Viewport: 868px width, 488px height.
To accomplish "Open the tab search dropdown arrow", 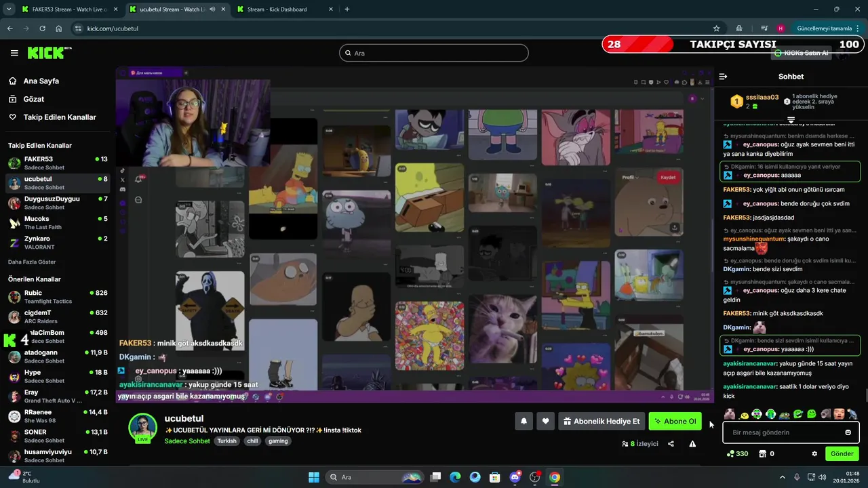I will (8, 9).
